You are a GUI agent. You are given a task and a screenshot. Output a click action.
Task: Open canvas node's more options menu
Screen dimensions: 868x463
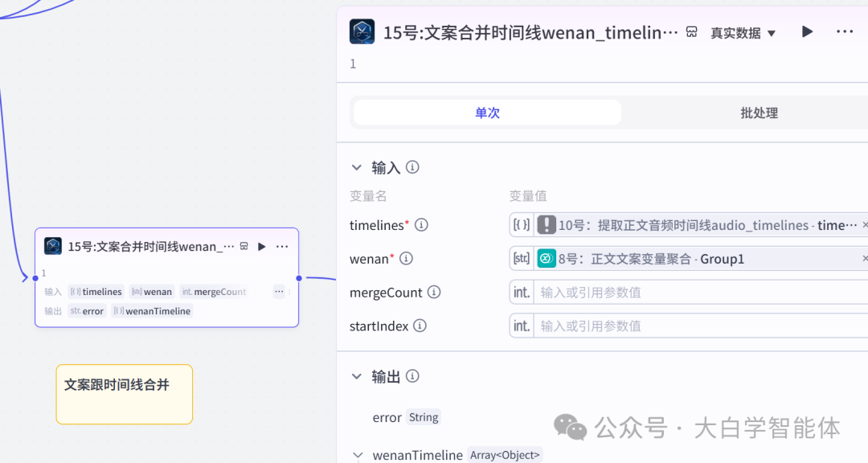282,247
